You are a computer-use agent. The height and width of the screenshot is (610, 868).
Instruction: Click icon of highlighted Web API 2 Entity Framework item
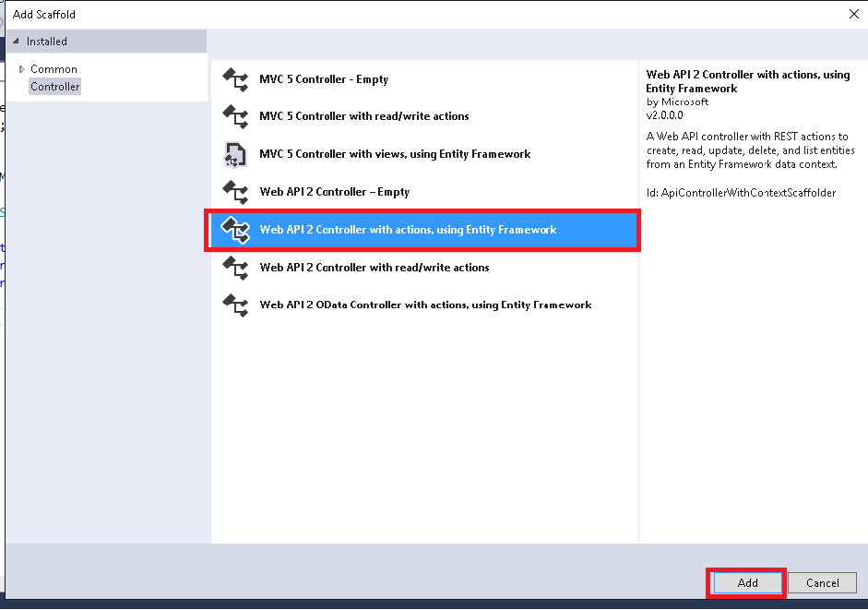[235, 230]
